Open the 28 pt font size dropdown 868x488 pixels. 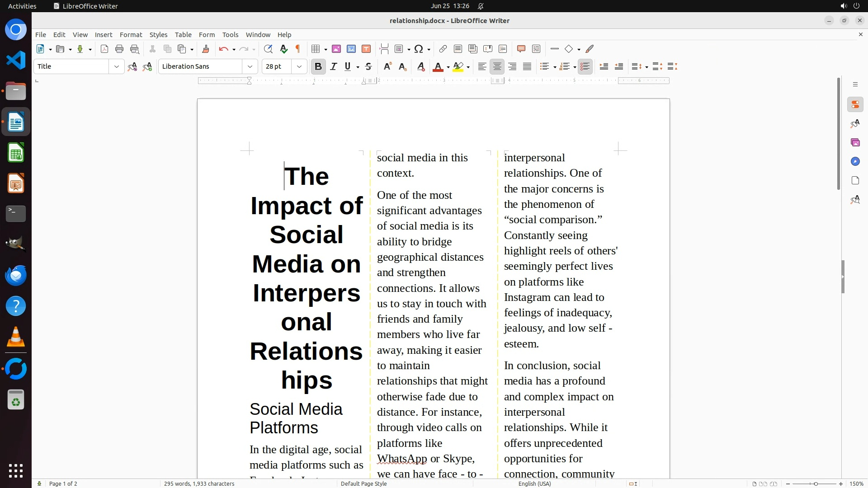(299, 67)
